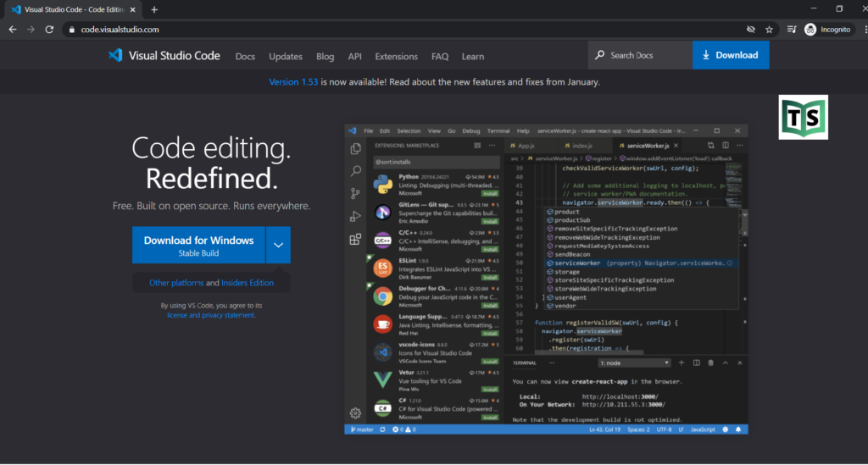Screen dimensions: 868x465
Task: Click the TS logo badge
Action: (803, 117)
